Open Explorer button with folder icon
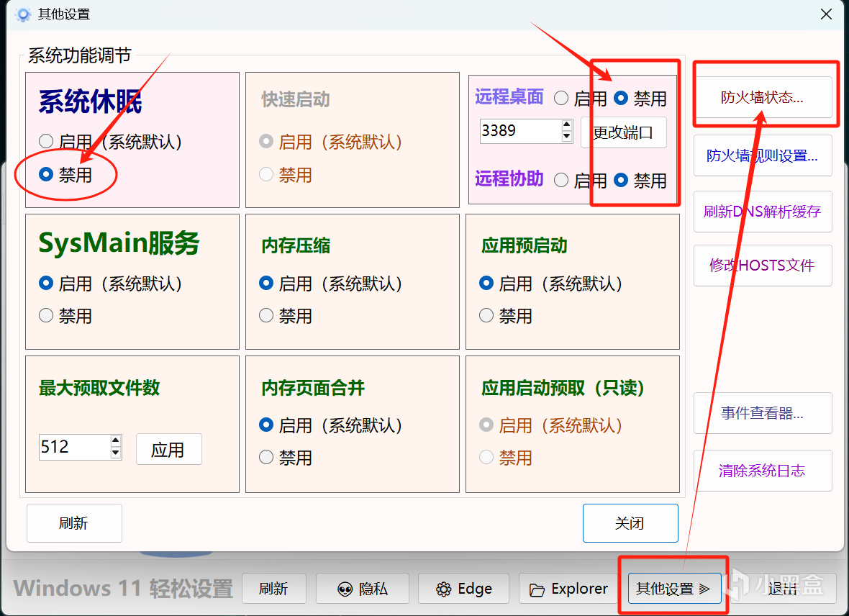 568,589
